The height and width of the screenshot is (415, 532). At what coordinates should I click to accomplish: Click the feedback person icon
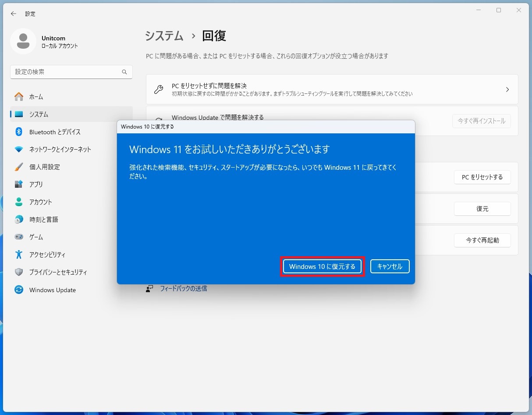click(150, 289)
